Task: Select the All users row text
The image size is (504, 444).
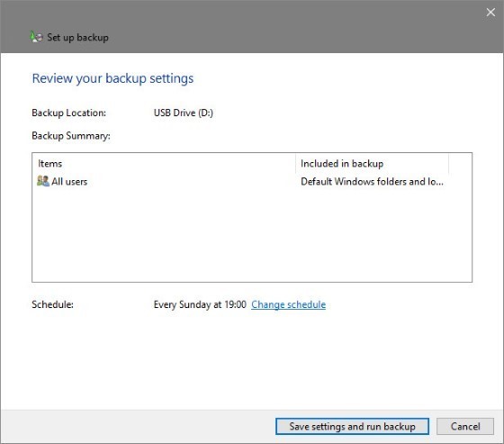Action: pos(69,181)
